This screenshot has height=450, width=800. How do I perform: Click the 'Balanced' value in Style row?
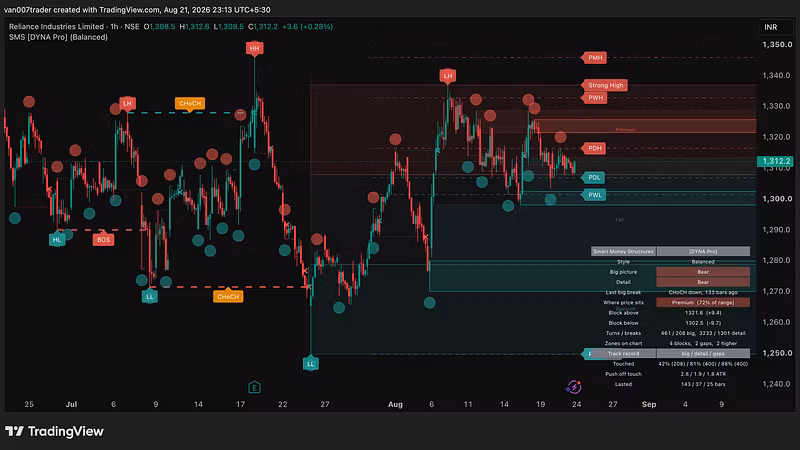pyautogui.click(x=703, y=262)
